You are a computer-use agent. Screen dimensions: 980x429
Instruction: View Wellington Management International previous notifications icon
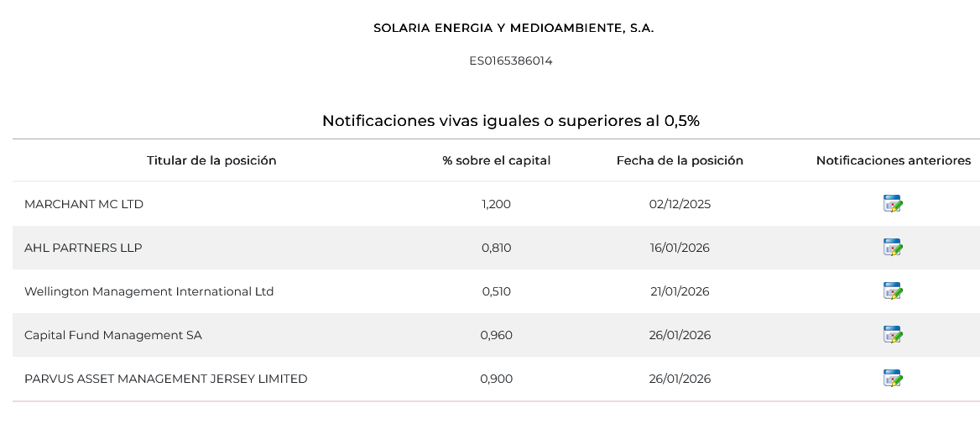(x=893, y=291)
